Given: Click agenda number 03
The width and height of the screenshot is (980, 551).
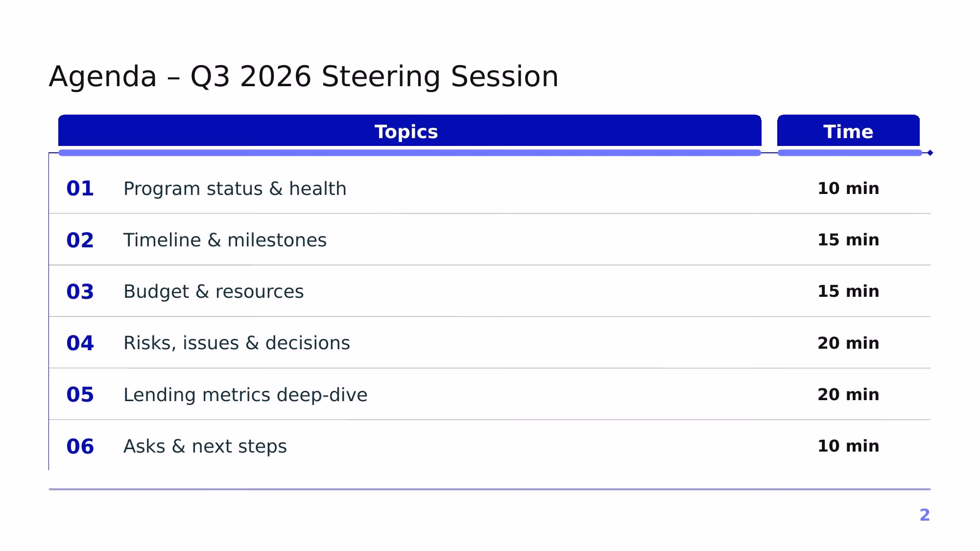Looking at the screenshot, I should 80,291.
